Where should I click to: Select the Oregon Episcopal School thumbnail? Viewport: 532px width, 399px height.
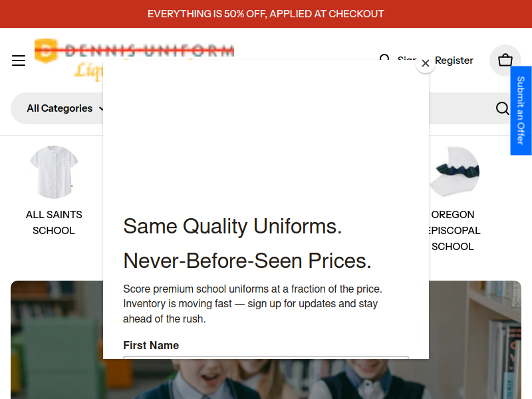click(454, 172)
